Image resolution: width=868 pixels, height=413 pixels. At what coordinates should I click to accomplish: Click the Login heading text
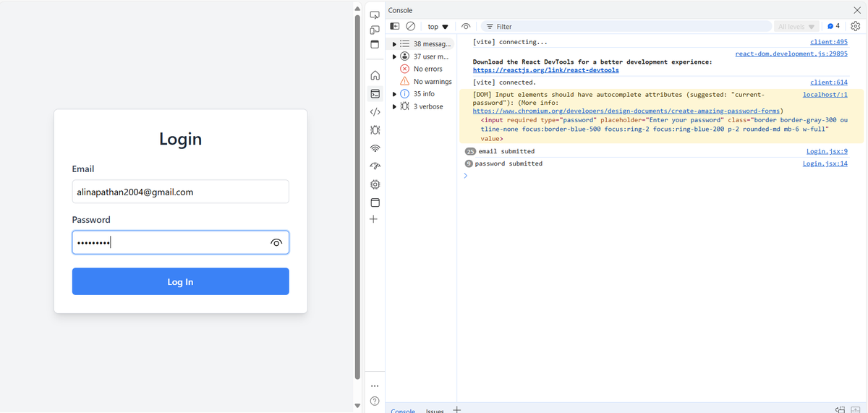pyautogui.click(x=180, y=139)
